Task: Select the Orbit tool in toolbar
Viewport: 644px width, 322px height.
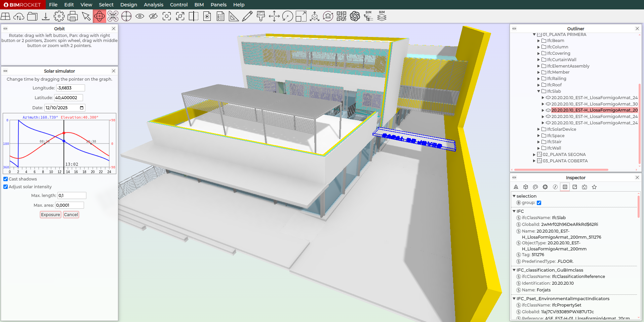Action: click(99, 16)
